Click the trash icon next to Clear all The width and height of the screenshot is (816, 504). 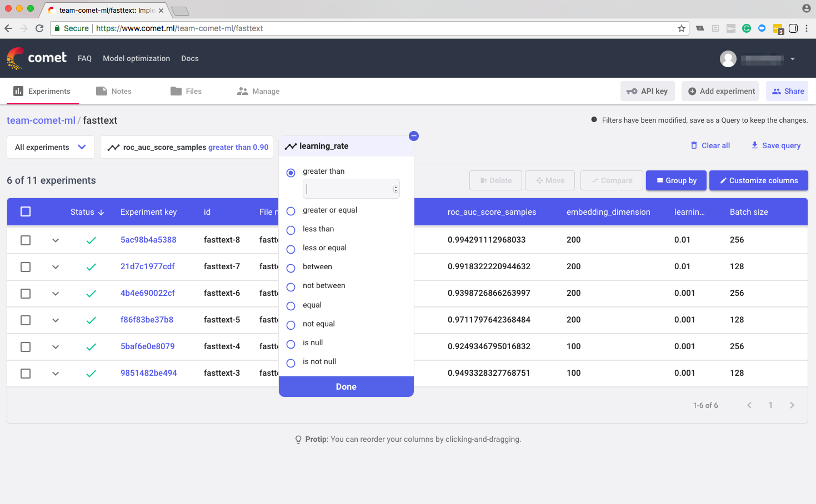pyautogui.click(x=694, y=145)
